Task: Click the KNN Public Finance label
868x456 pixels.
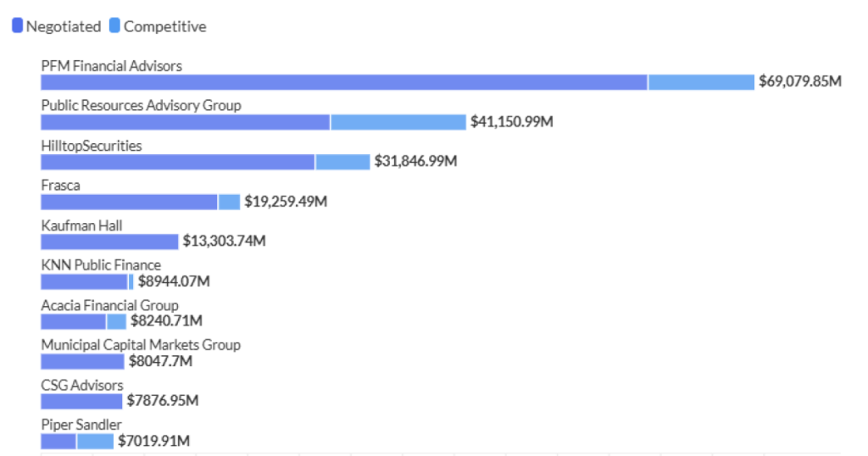Action: (x=101, y=265)
